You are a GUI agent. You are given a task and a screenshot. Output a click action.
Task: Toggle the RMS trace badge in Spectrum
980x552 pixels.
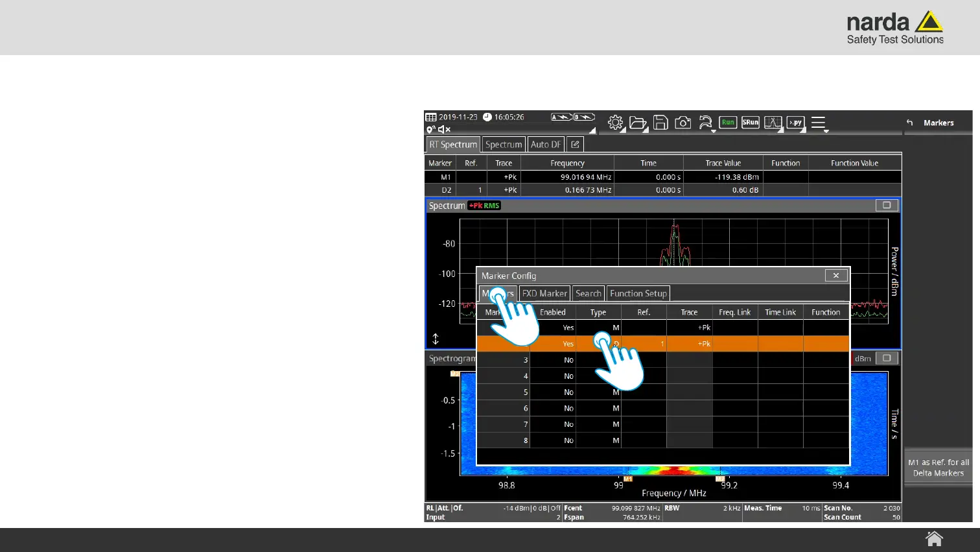pos(492,206)
